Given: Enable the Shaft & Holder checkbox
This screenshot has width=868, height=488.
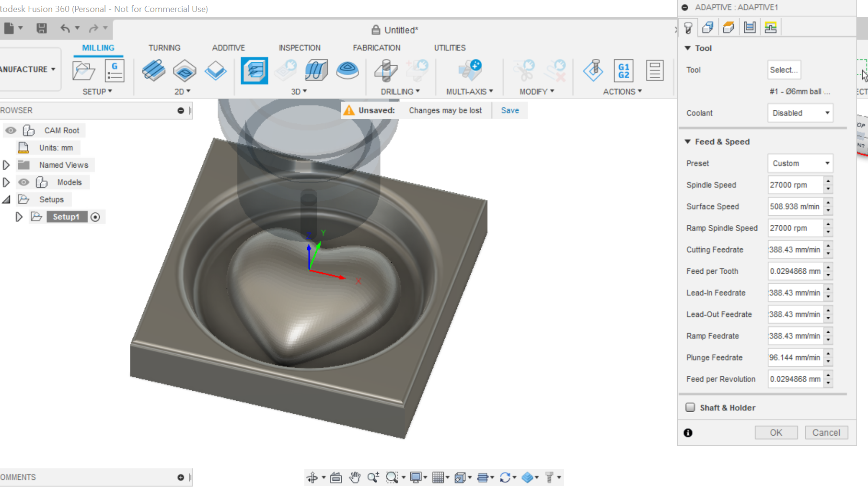Looking at the screenshot, I should click(690, 407).
